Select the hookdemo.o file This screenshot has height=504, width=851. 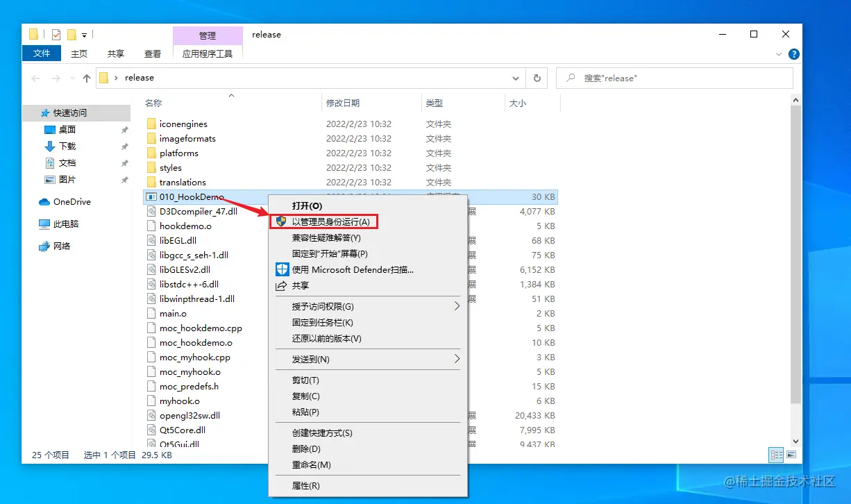pos(185,226)
